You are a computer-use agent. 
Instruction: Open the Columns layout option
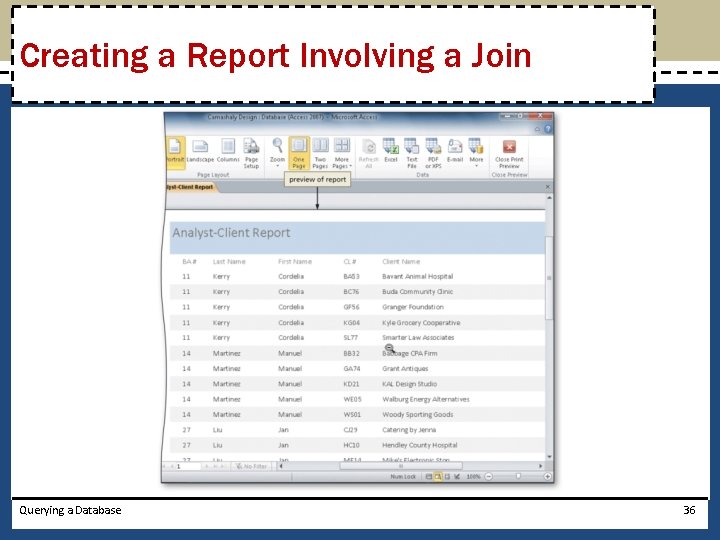tap(228, 152)
